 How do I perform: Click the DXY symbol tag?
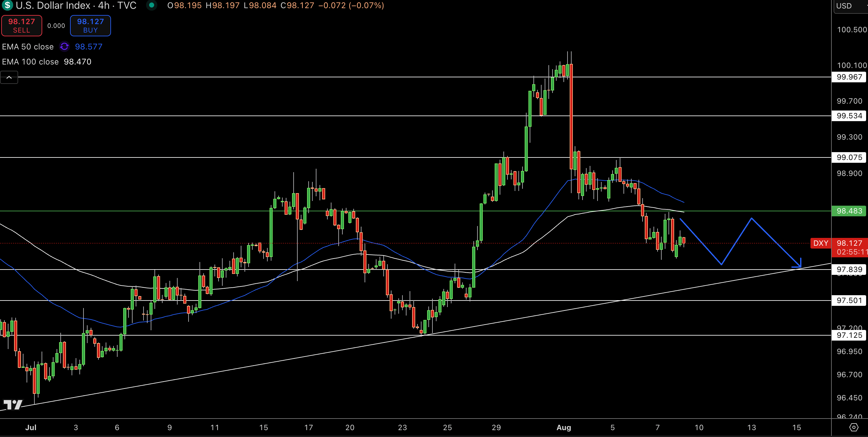[820, 243]
